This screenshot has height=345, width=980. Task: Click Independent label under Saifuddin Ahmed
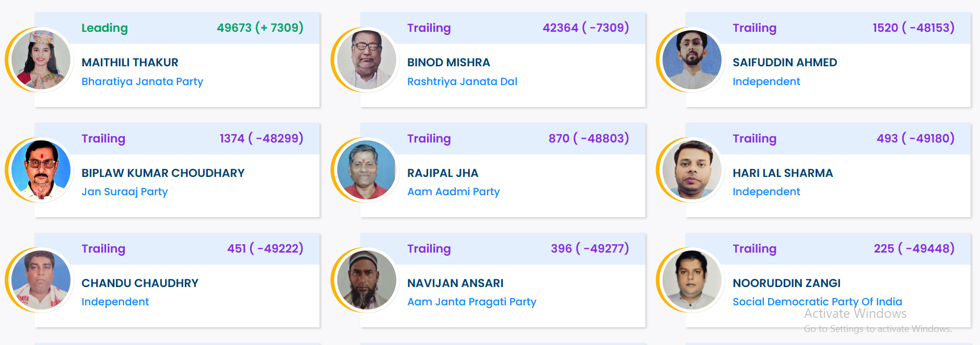click(766, 81)
